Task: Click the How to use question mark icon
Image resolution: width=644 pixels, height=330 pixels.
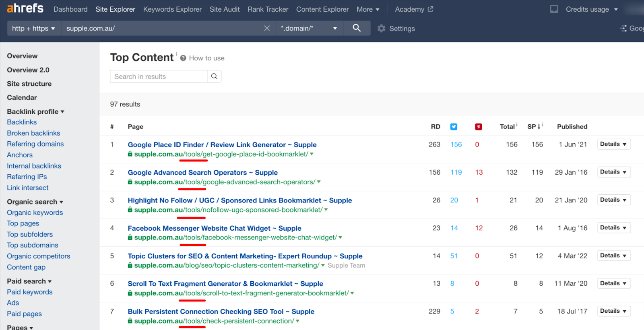Action: tap(183, 58)
